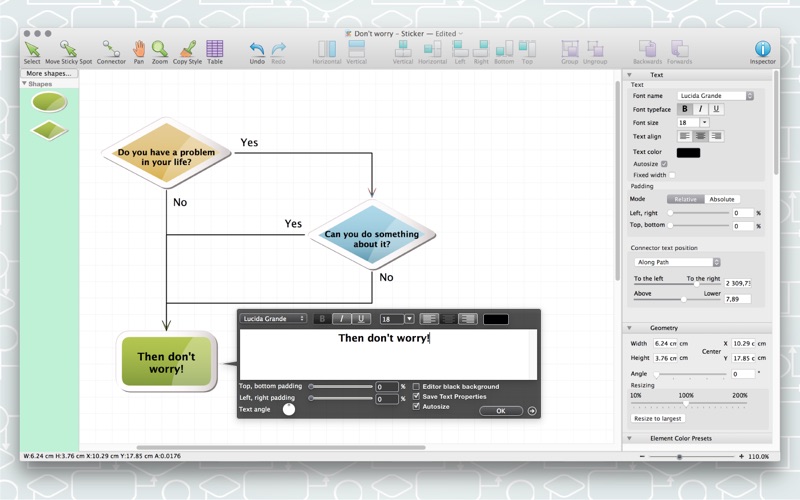This screenshot has height=500, width=800.
Task: Select Absolute padding mode
Action: (722, 199)
